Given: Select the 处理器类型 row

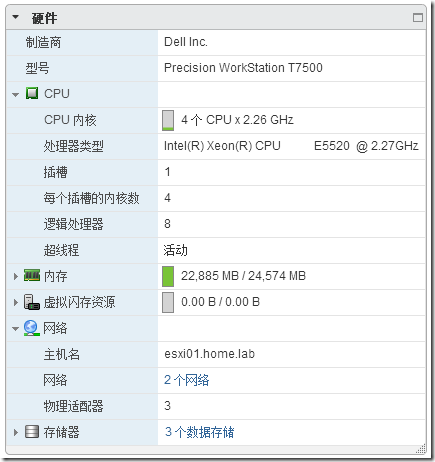Looking at the screenshot, I should (216, 146).
